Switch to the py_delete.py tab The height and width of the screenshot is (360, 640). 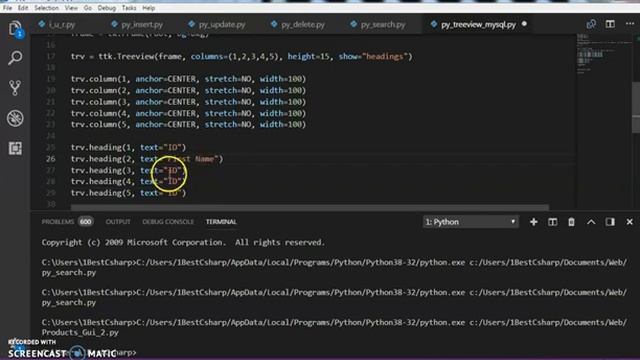coord(302,24)
